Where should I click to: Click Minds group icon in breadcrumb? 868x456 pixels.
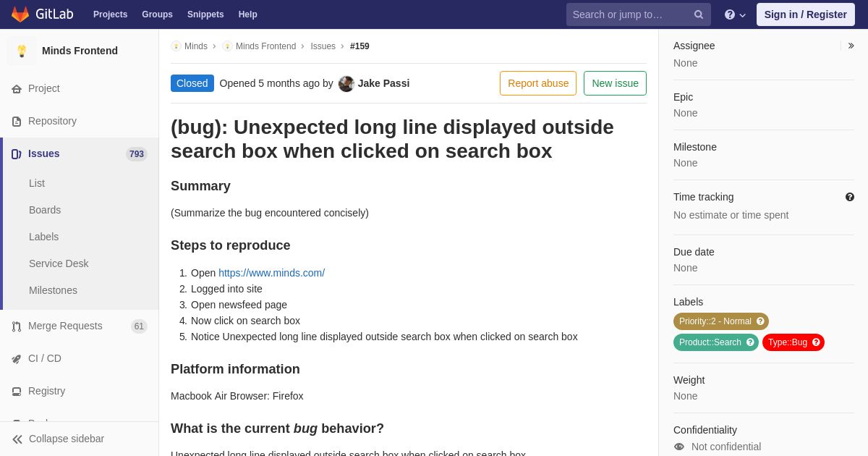pos(176,46)
